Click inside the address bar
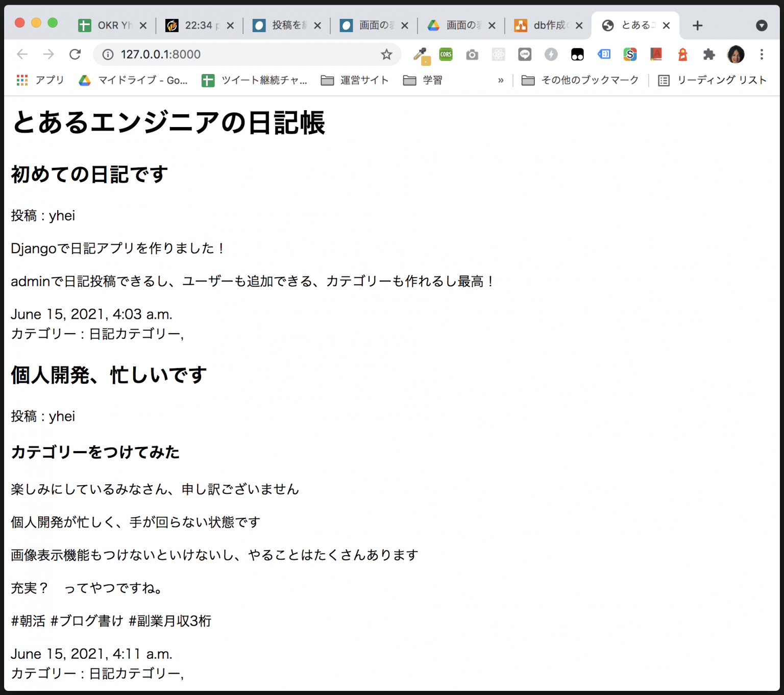 pyautogui.click(x=204, y=54)
